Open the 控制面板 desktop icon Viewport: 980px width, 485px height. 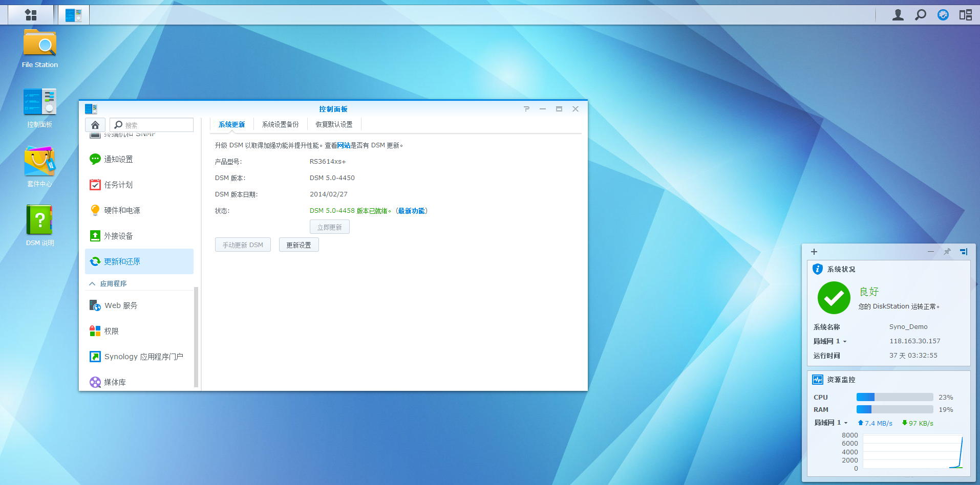click(x=40, y=108)
